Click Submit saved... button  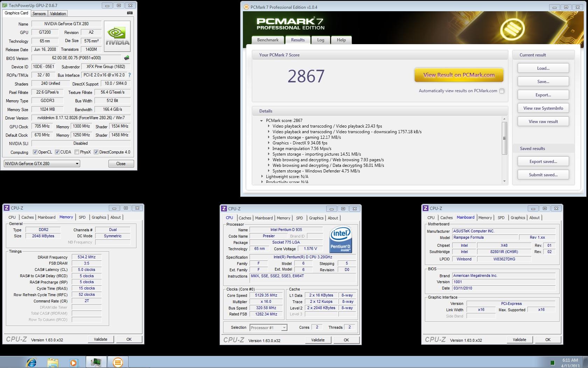[x=543, y=175]
